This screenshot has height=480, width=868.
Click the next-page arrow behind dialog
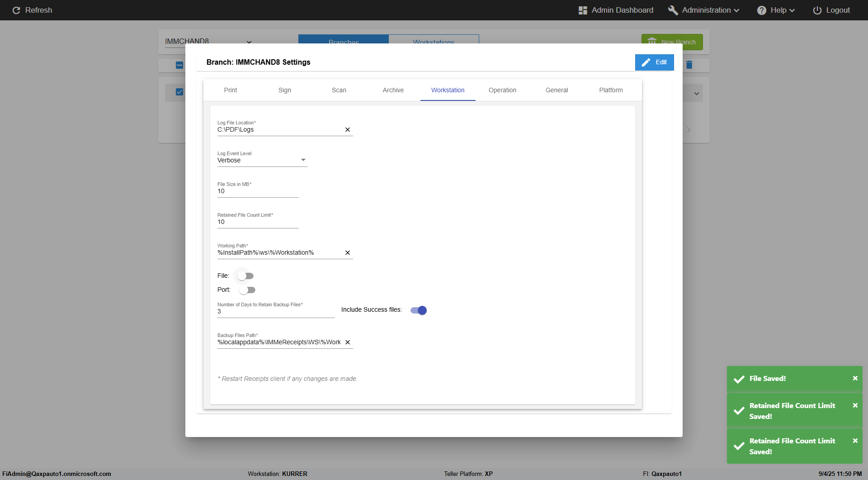(x=689, y=130)
